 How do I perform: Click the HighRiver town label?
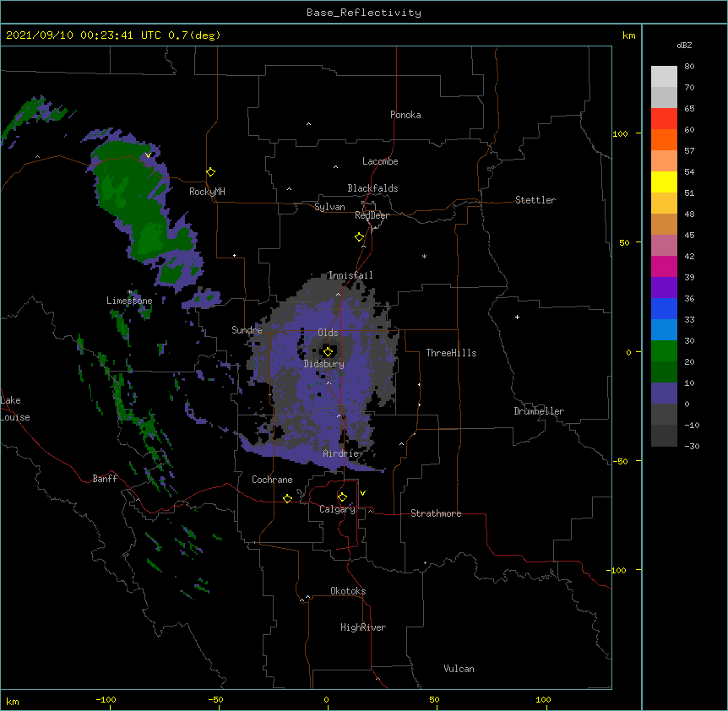(363, 627)
